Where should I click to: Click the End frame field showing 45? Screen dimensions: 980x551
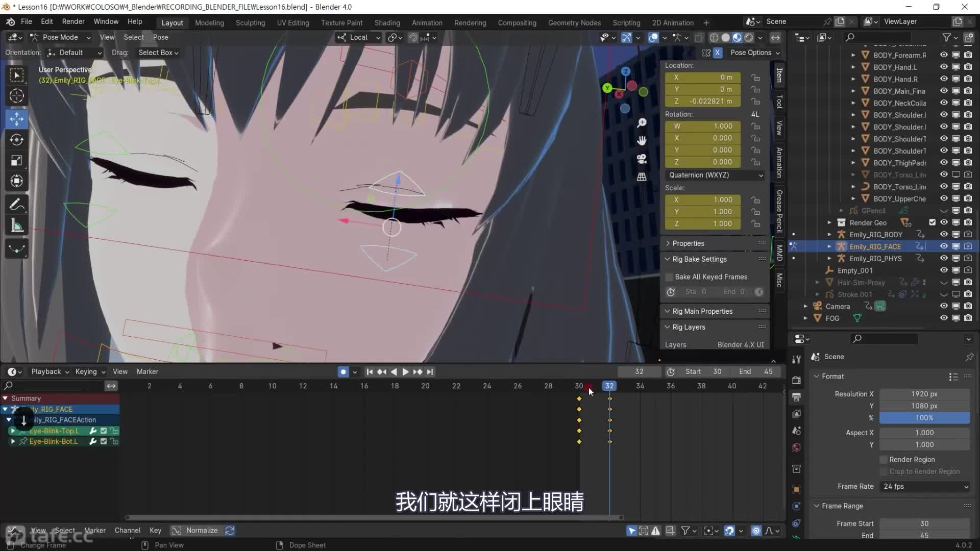tap(755, 371)
